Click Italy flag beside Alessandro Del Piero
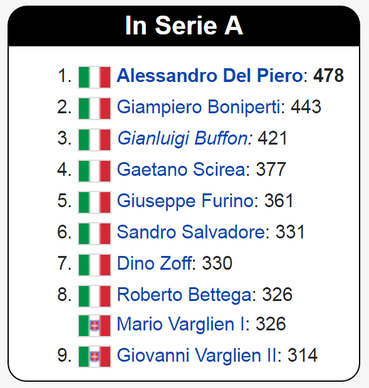The image size is (369, 388). pos(94,77)
